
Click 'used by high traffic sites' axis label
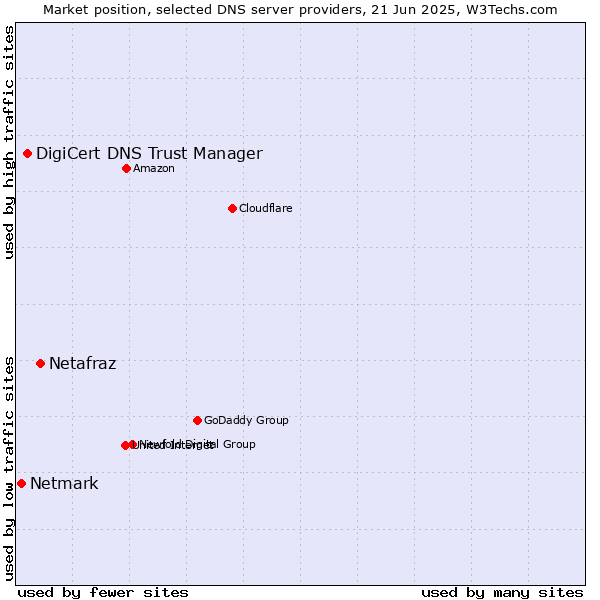pyautogui.click(x=9, y=142)
